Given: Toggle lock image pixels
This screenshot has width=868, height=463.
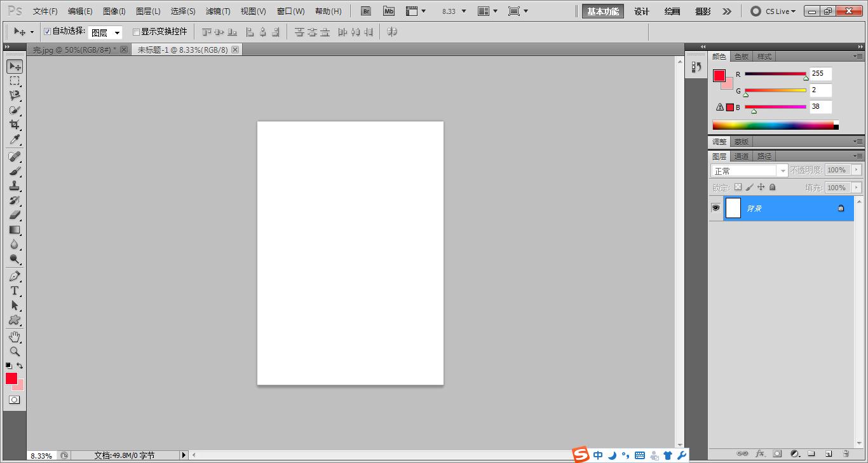Looking at the screenshot, I should [749, 187].
